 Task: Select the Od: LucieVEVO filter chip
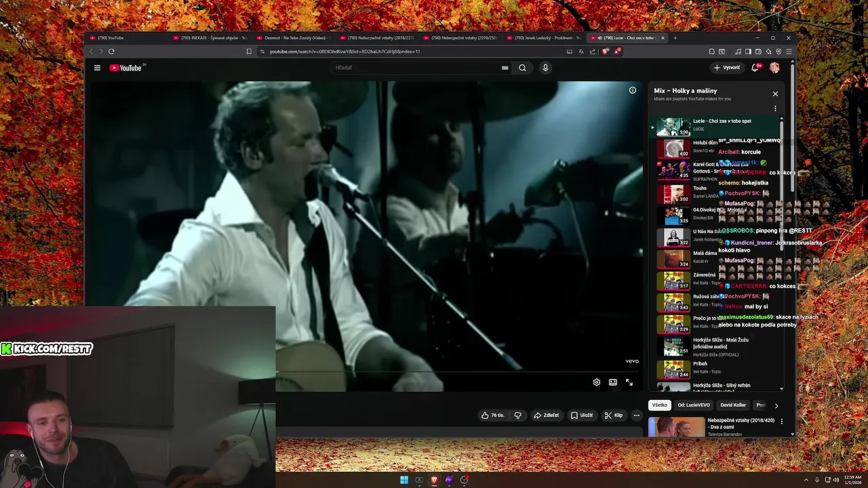tap(694, 405)
